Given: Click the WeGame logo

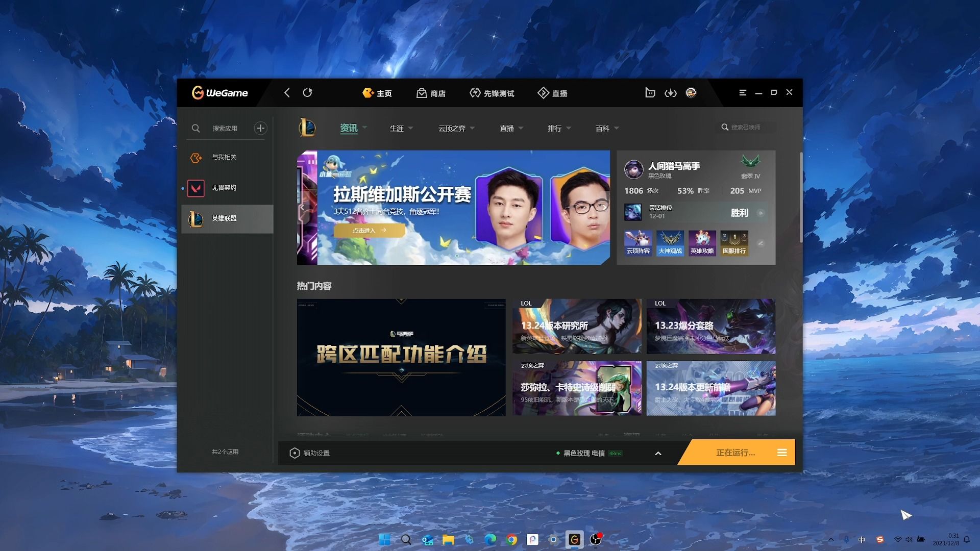Looking at the screenshot, I should pyautogui.click(x=219, y=93).
